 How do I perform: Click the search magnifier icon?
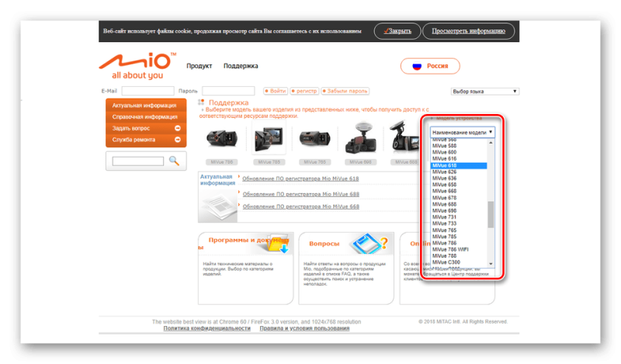(174, 161)
